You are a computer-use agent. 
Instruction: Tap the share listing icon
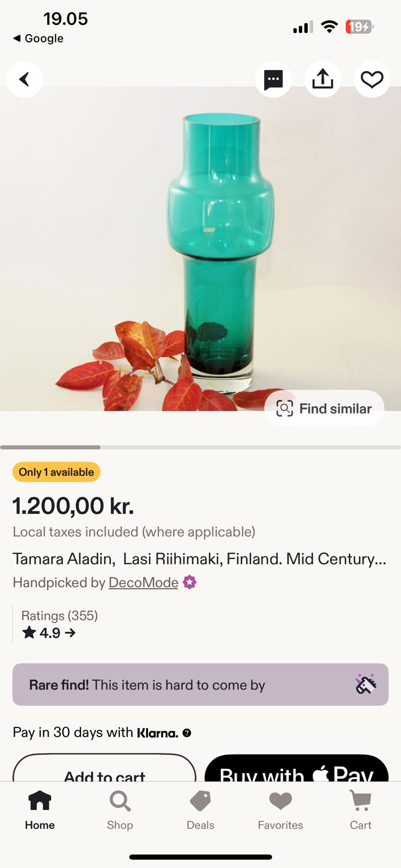pyautogui.click(x=322, y=79)
